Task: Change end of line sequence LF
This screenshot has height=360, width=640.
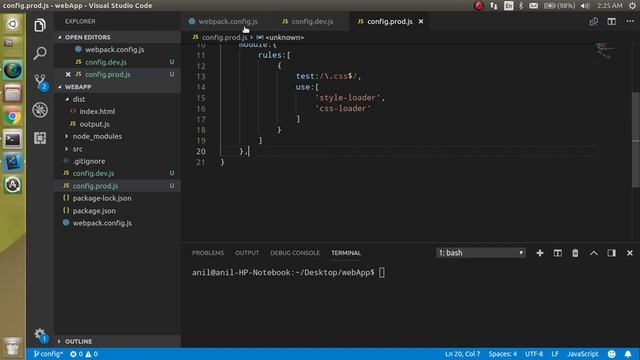Action: point(555,354)
